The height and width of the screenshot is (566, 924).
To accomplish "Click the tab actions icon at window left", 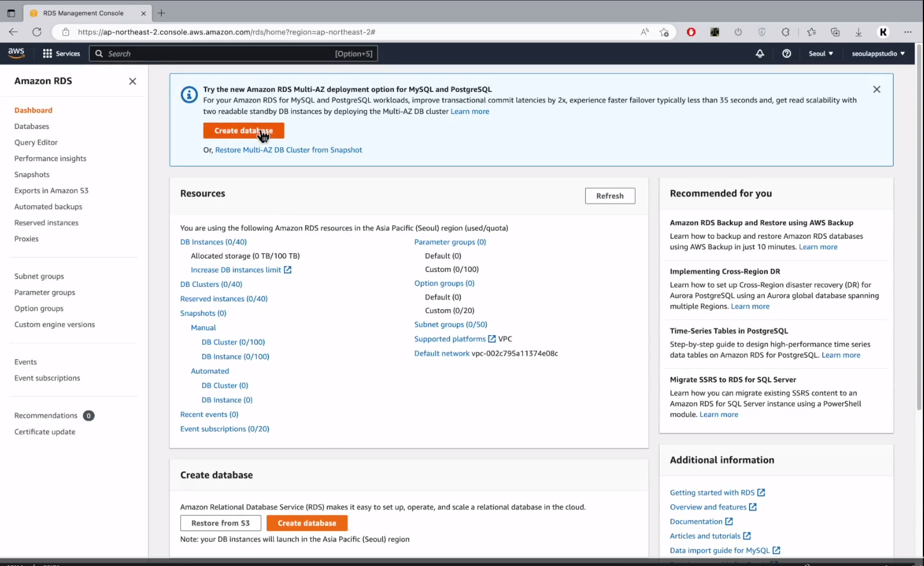I will pyautogui.click(x=11, y=13).
